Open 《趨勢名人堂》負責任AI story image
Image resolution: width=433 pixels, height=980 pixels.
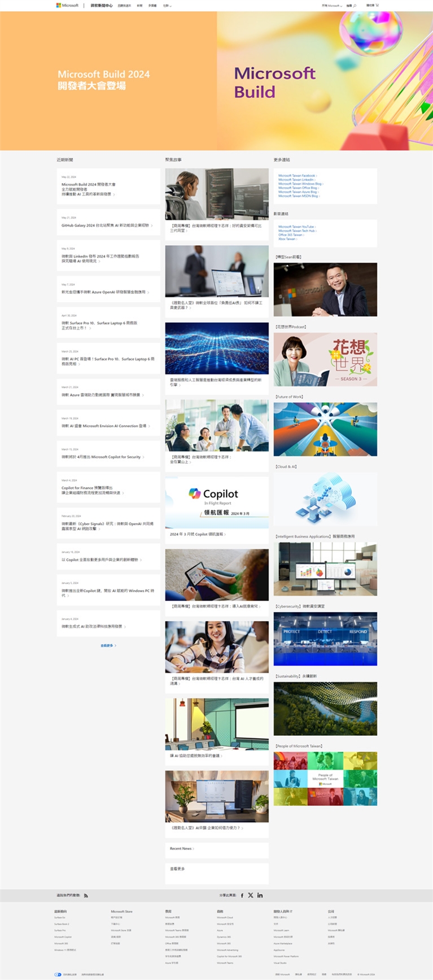click(x=217, y=271)
